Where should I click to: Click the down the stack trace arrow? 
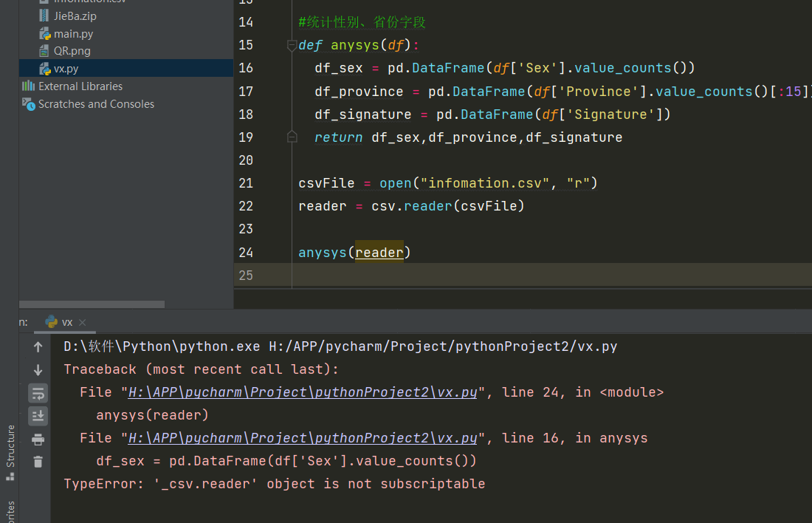click(x=38, y=370)
